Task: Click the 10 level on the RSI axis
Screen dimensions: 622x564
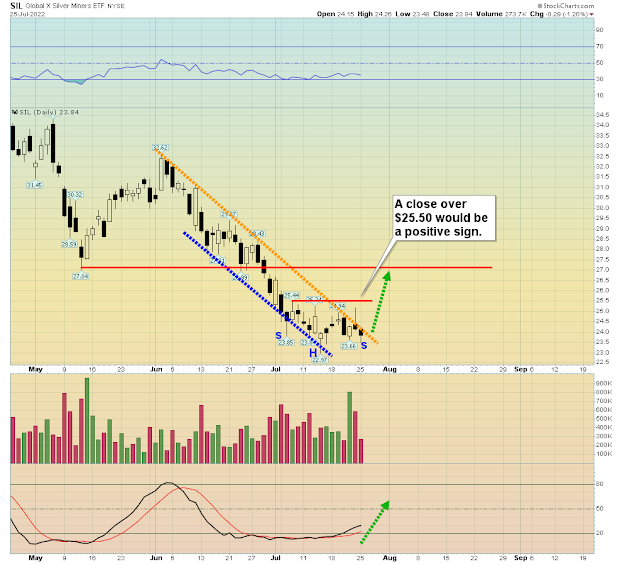Action: [x=599, y=96]
